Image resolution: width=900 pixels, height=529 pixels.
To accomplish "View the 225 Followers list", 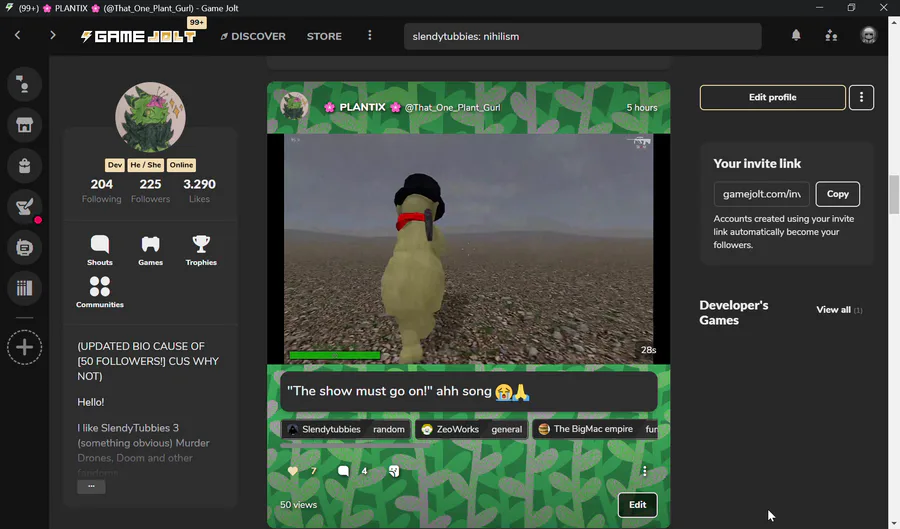I will pos(150,191).
